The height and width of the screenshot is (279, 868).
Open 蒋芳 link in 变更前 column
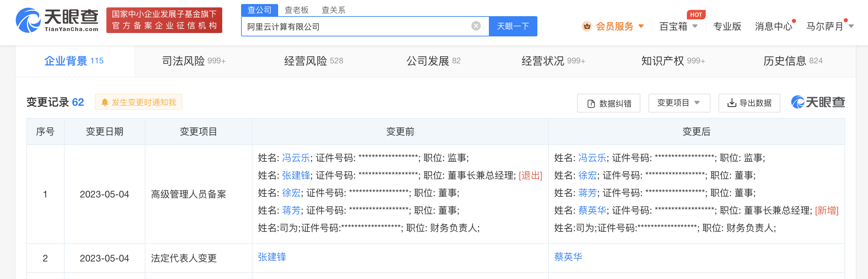click(x=291, y=211)
